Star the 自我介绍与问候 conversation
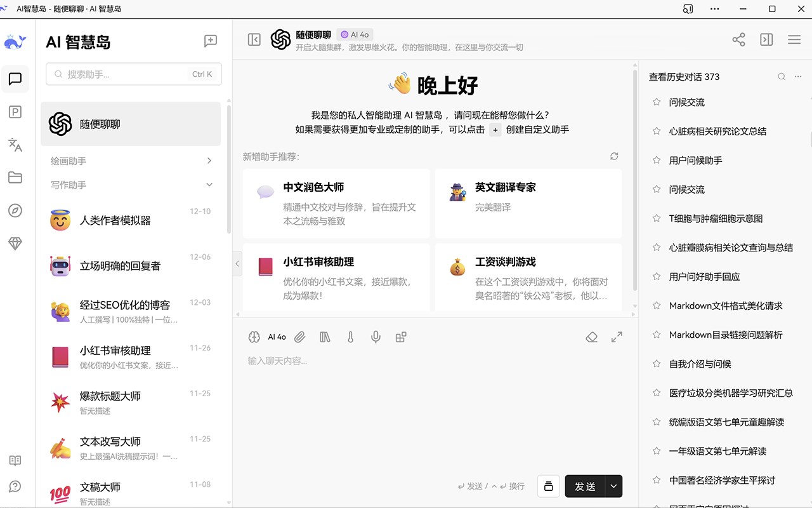The width and height of the screenshot is (812, 508). pyautogui.click(x=657, y=364)
